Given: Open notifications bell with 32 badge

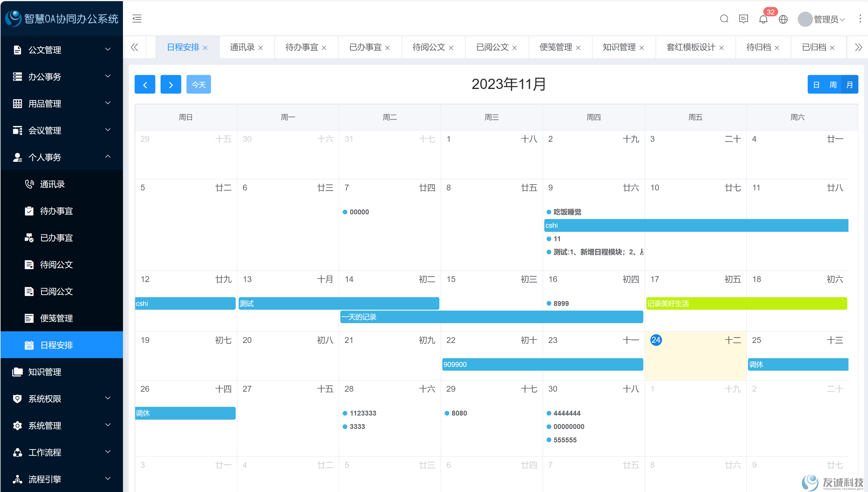Looking at the screenshot, I should pyautogui.click(x=763, y=19).
